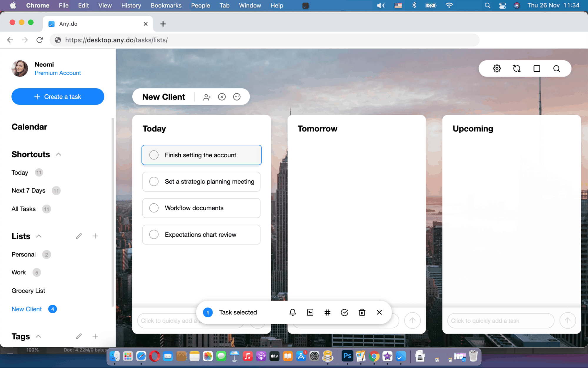Click the New Client list in sidebar
588x368 pixels.
27,309
